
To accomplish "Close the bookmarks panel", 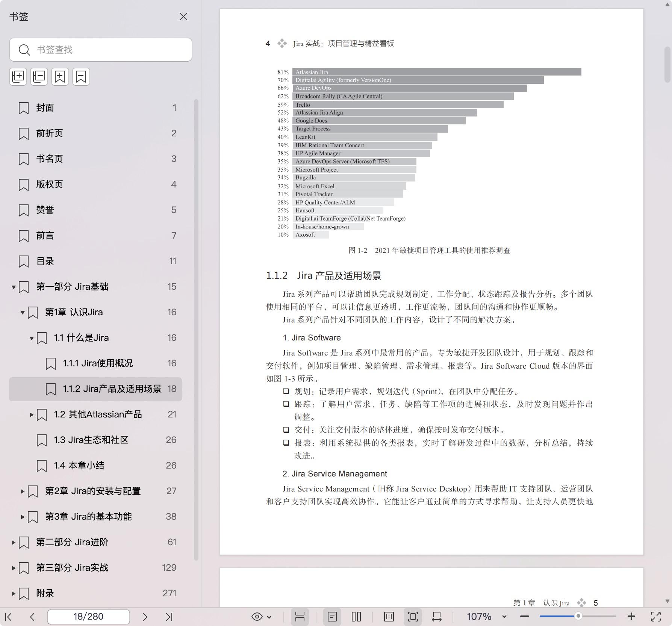I will (x=183, y=17).
